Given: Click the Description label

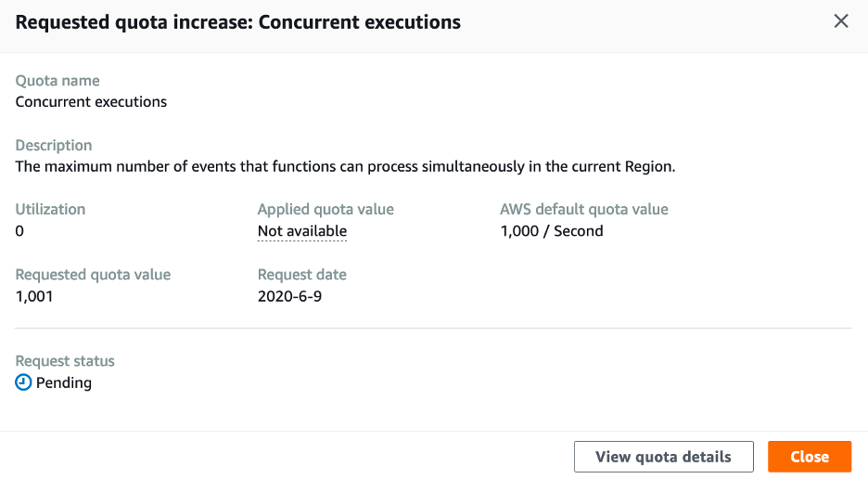Looking at the screenshot, I should 54,145.
